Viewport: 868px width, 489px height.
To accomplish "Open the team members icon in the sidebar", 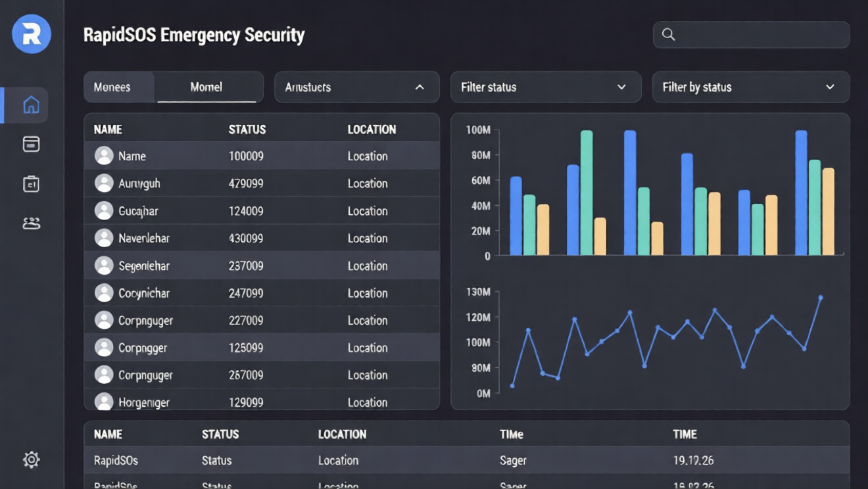I will coord(30,223).
